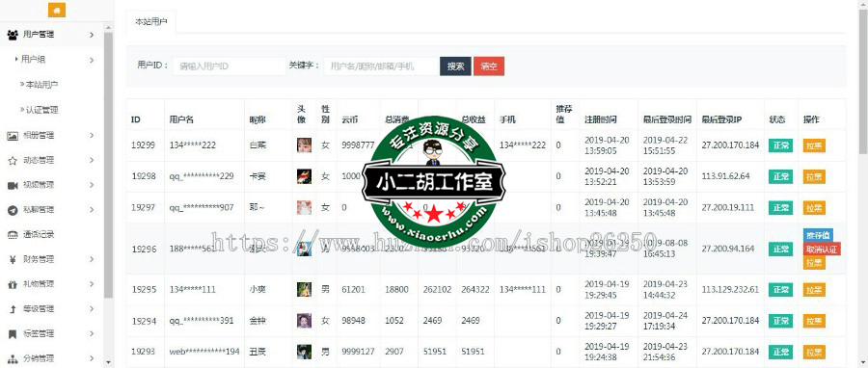Switch to the 本站用户 tab
This screenshot has width=868, height=368.
(151, 22)
